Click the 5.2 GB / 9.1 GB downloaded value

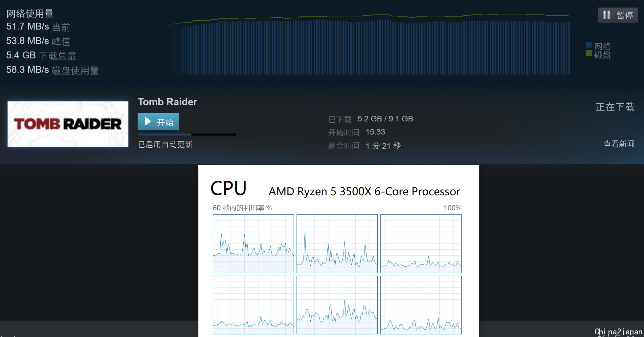(385, 119)
